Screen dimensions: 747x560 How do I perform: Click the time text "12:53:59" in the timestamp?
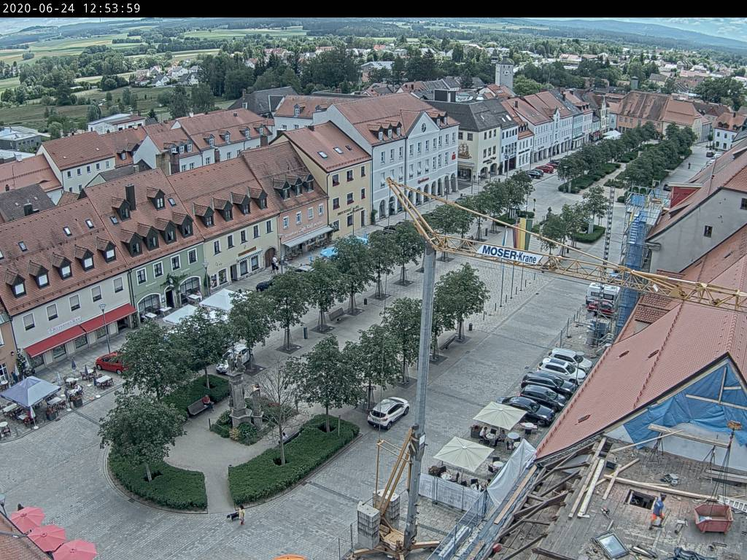point(112,9)
